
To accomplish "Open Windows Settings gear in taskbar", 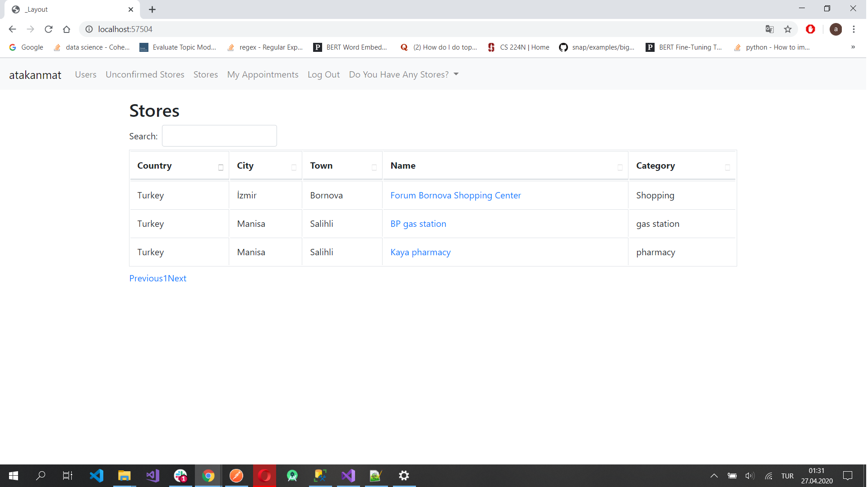I will tap(405, 476).
